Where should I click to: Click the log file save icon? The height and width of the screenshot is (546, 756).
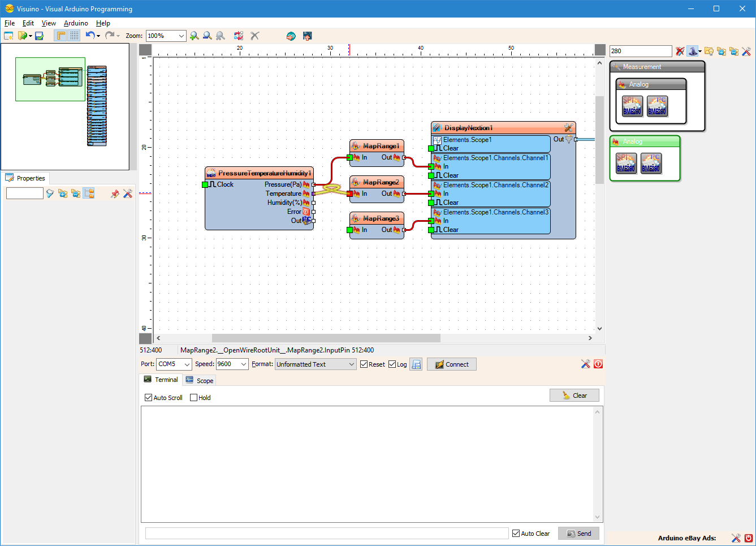point(416,364)
